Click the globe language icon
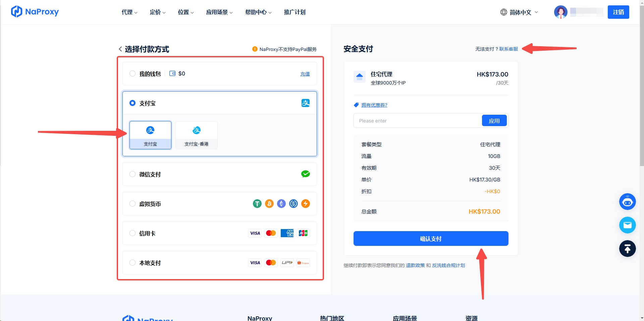644x321 pixels. (503, 12)
